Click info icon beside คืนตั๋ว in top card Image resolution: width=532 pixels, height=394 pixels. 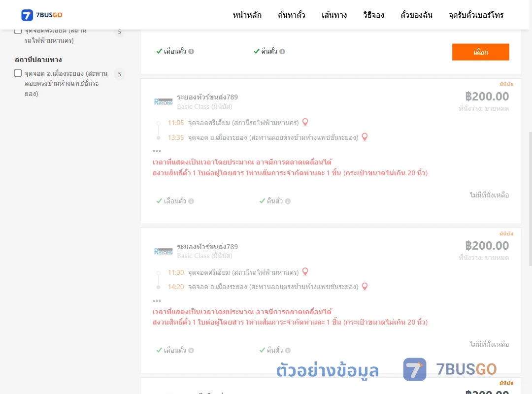[x=282, y=52]
